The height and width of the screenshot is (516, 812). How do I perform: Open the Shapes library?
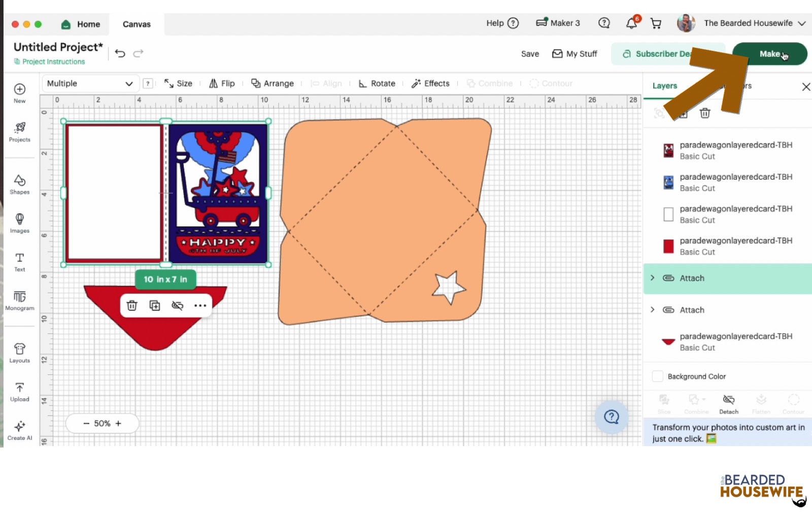20,185
